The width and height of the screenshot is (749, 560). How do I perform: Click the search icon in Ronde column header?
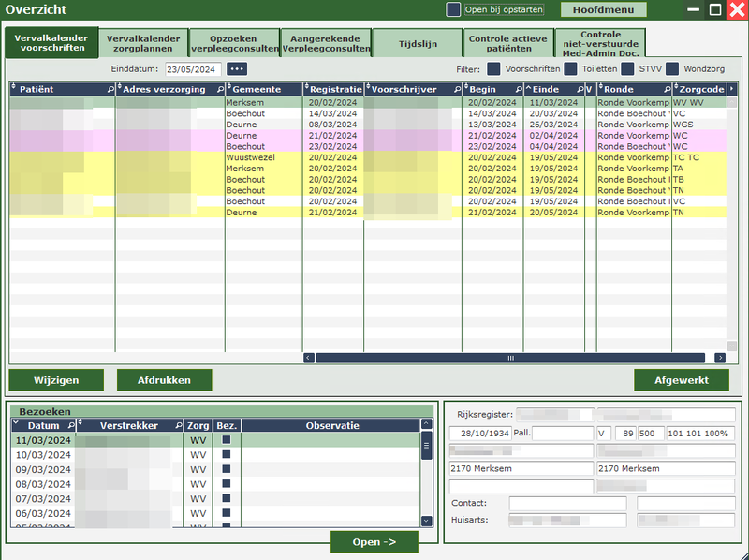point(665,89)
